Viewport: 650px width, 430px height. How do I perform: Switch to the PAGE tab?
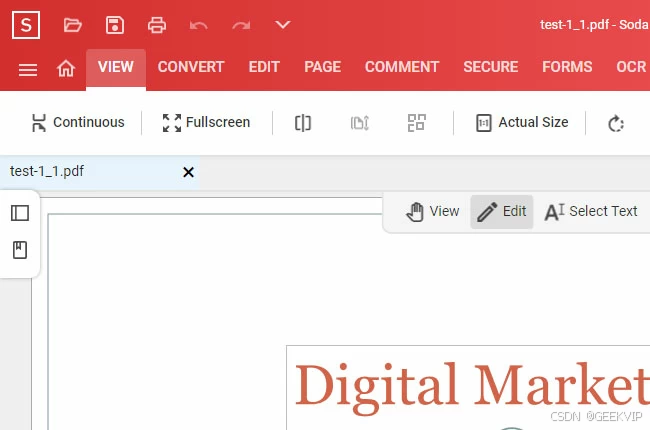pos(323,67)
